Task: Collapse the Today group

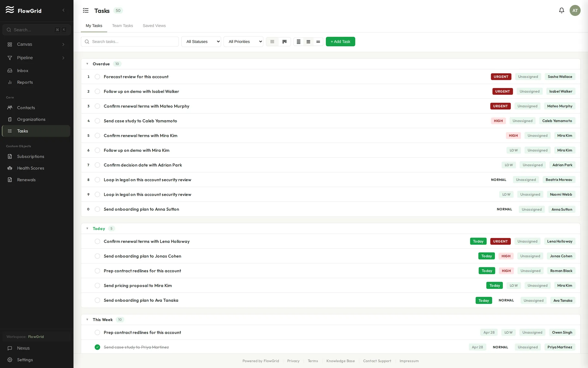Action: pos(87,228)
